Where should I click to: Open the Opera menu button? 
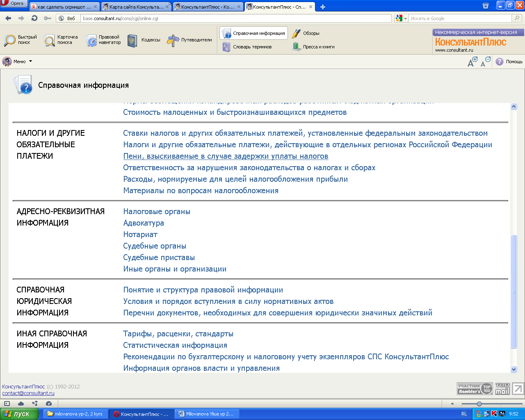tap(14, 4)
